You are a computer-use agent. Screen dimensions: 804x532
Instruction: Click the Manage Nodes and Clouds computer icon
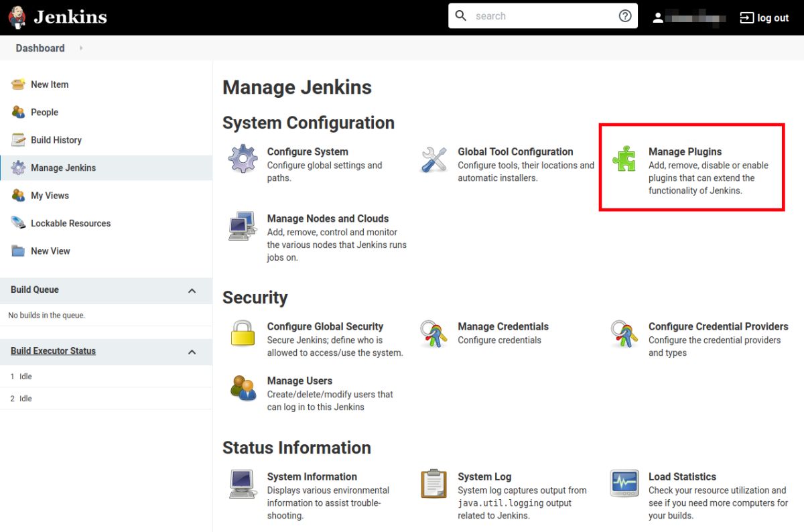(x=243, y=226)
